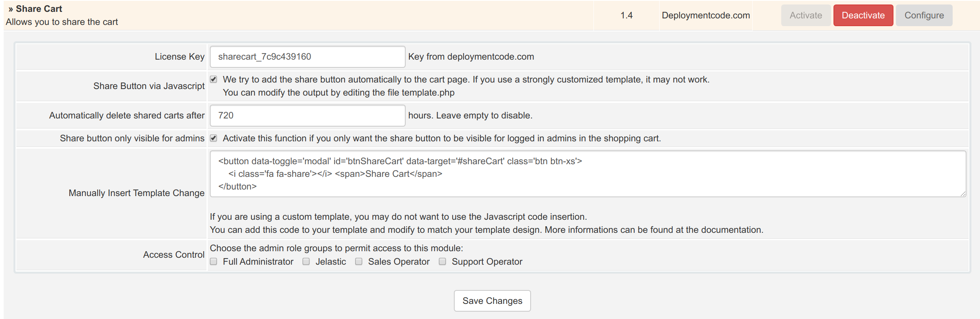Click the Deploymentcode.com author name

click(x=705, y=16)
